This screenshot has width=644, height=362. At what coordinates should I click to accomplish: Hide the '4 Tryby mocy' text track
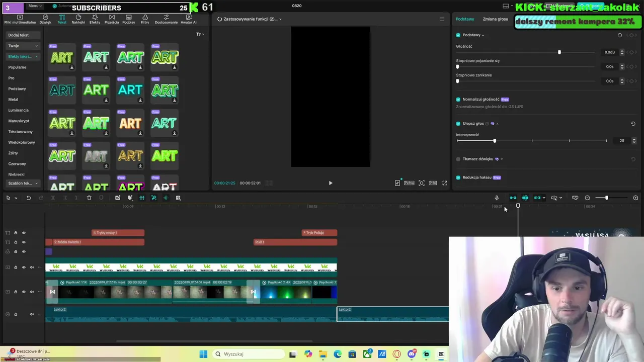coord(24,233)
